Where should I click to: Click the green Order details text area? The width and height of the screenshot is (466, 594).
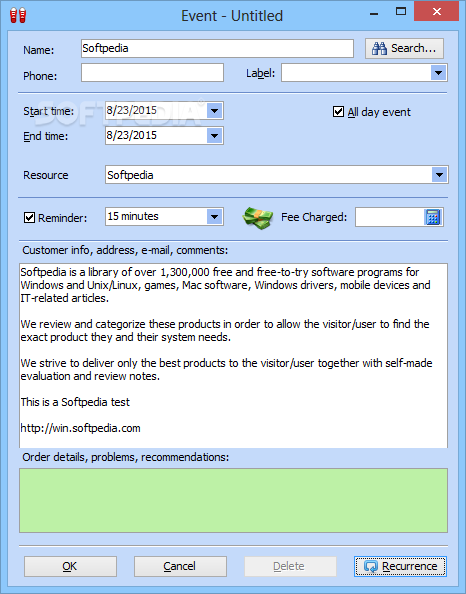233,500
